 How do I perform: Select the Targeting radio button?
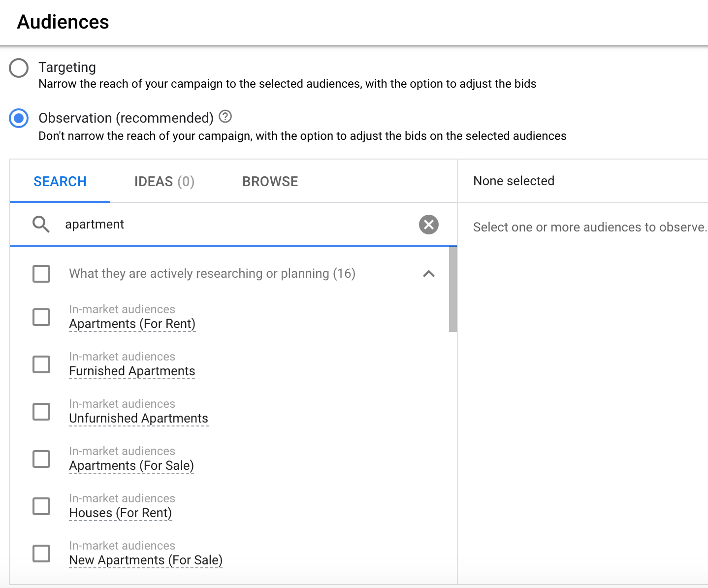click(x=18, y=68)
